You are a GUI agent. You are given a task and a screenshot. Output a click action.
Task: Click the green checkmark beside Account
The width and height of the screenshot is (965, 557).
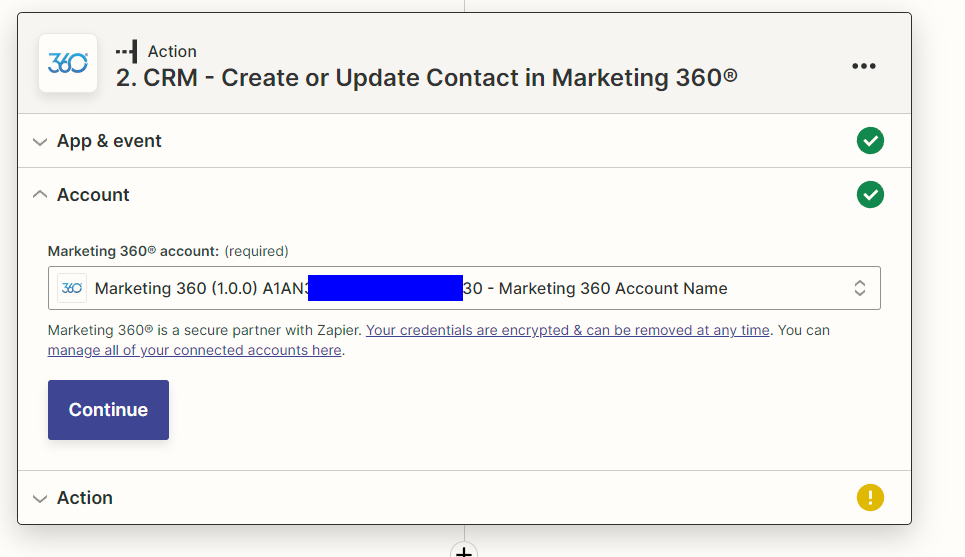(870, 194)
